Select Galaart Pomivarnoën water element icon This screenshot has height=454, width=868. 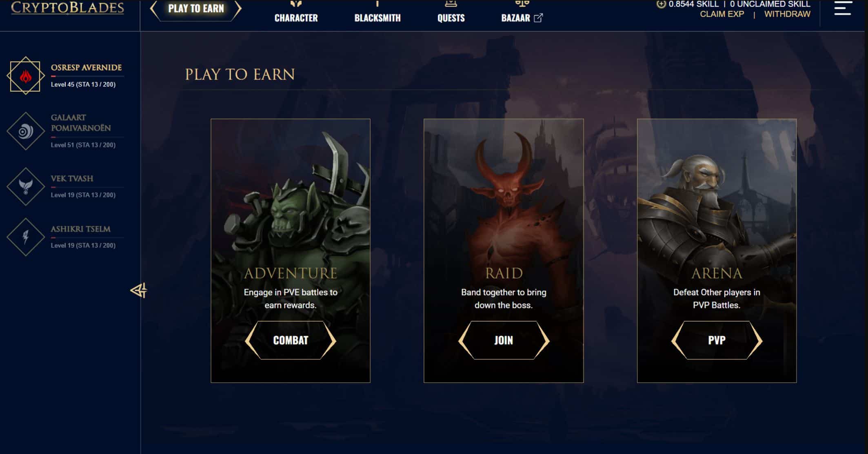25,131
